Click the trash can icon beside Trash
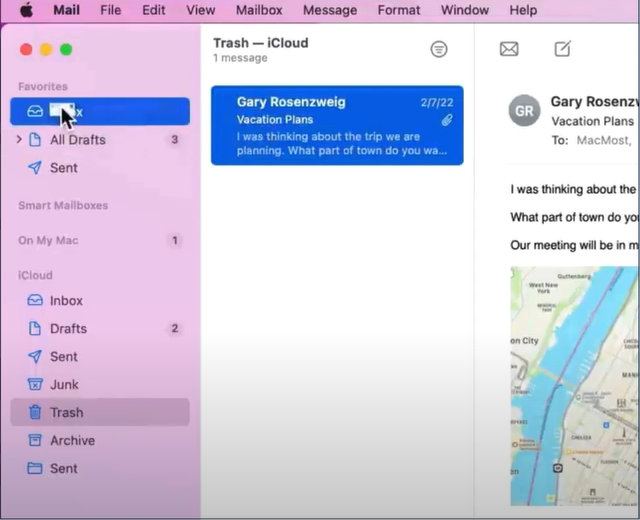The image size is (640, 520). point(35,412)
